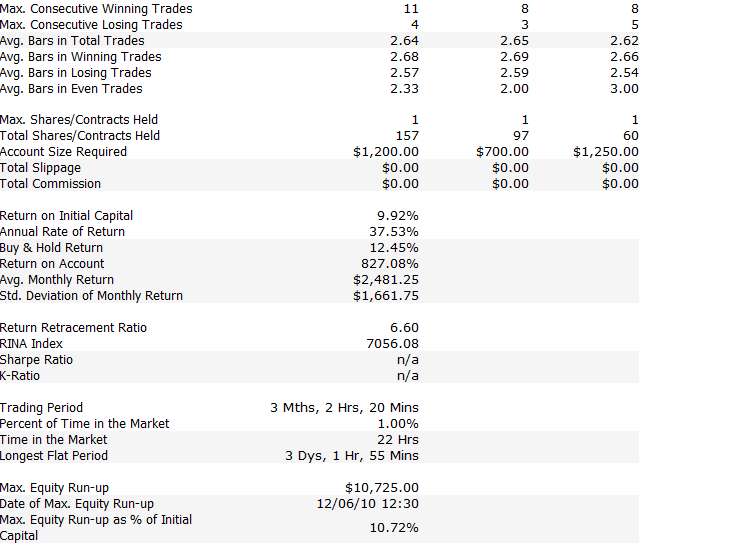The image size is (748, 558).
Task: Select the Annual Rate of Return value 37.53%
Action: (394, 232)
